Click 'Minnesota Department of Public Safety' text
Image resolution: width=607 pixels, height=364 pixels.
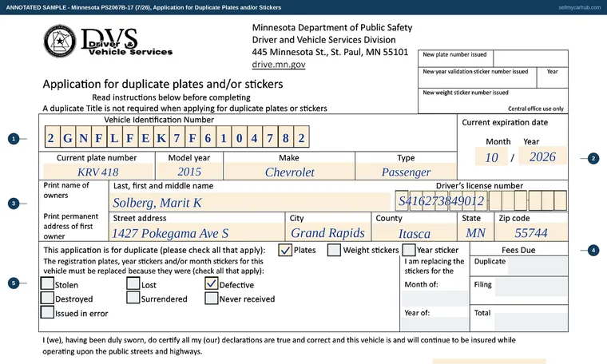pos(332,27)
